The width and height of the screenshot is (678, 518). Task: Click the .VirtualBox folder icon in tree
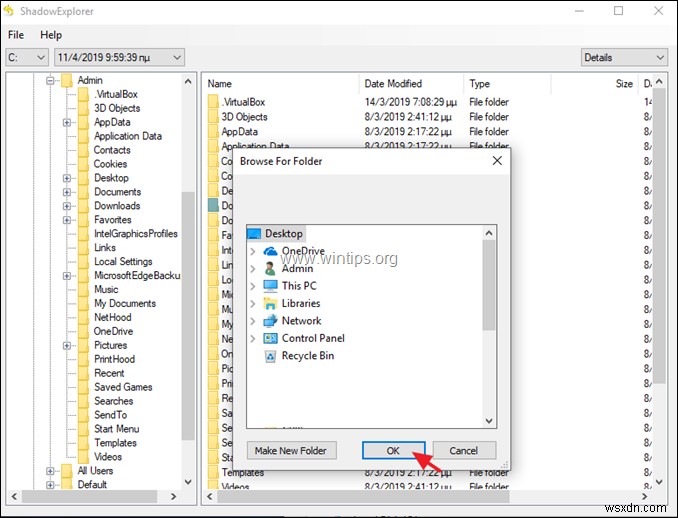point(83,94)
